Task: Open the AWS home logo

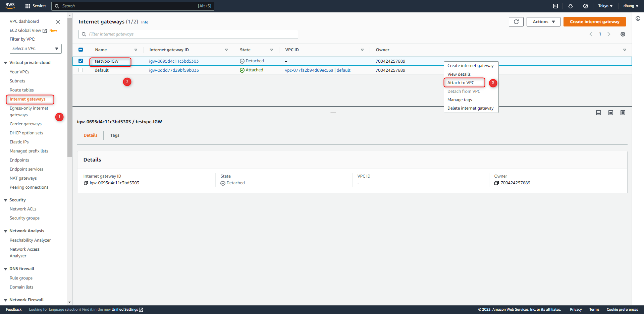Action: pyautogui.click(x=10, y=6)
